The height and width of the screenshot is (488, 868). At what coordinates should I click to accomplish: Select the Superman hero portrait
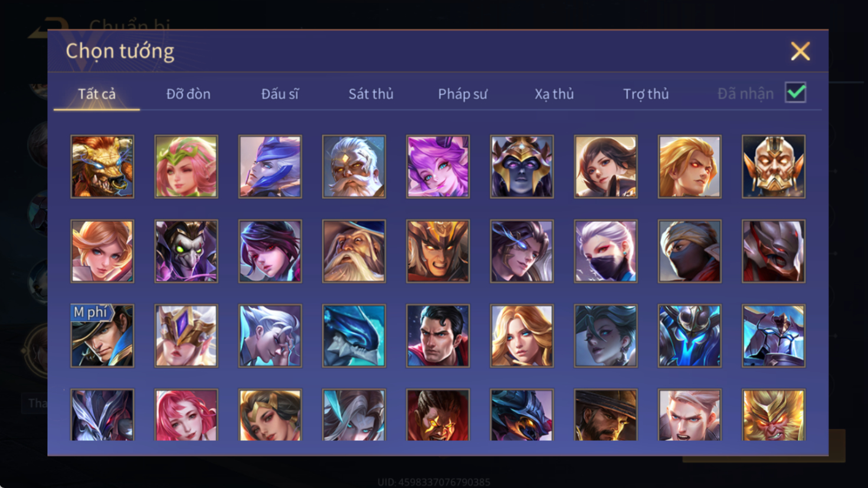tap(438, 336)
